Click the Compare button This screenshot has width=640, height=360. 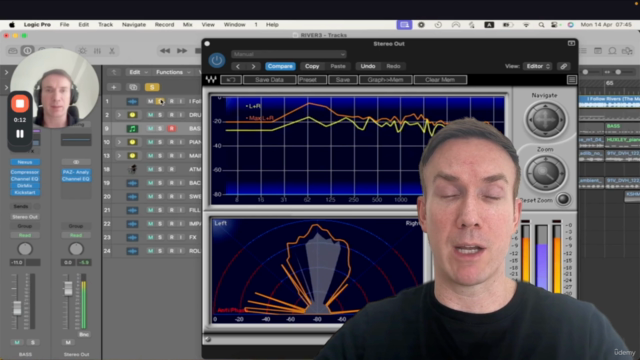pos(280,66)
